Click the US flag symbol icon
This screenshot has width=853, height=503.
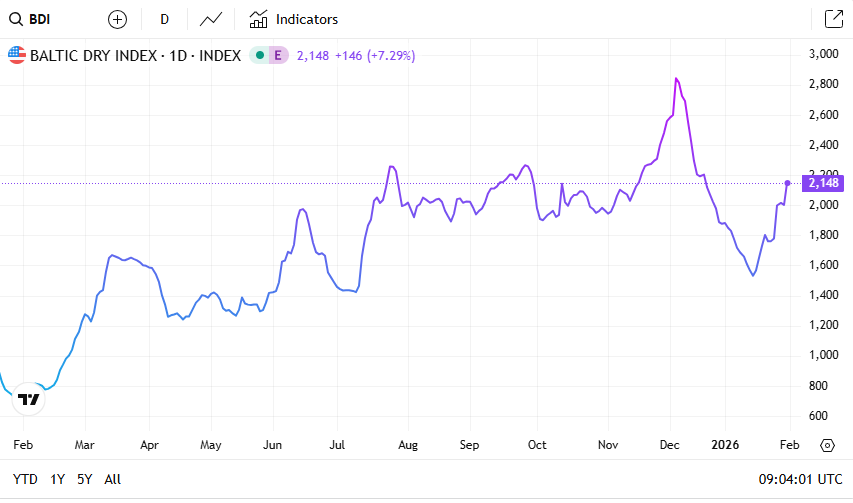point(17,55)
